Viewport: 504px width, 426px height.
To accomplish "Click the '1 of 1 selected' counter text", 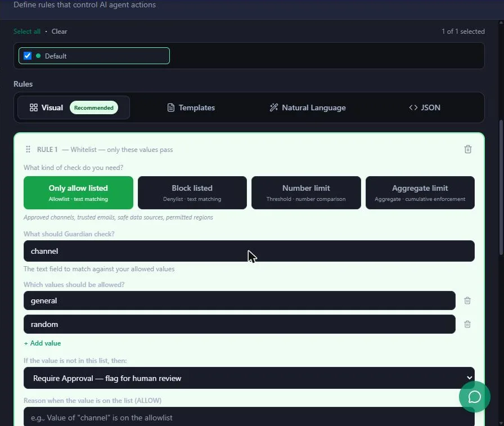I will 463,32.
